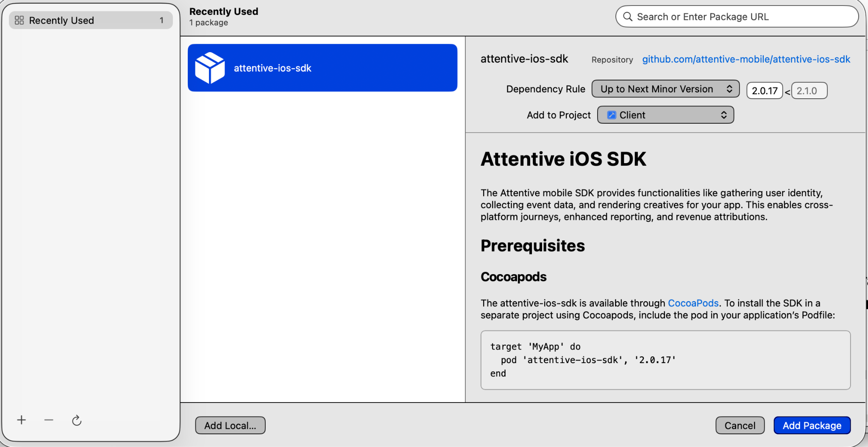This screenshot has width=868, height=447.
Task: Click the Client project blue icon
Action: click(612, 115)
